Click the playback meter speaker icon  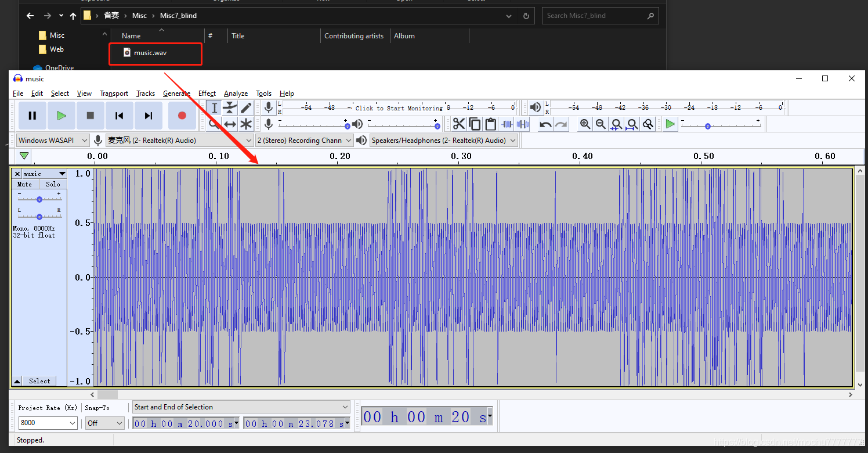[x=536, y=107]
